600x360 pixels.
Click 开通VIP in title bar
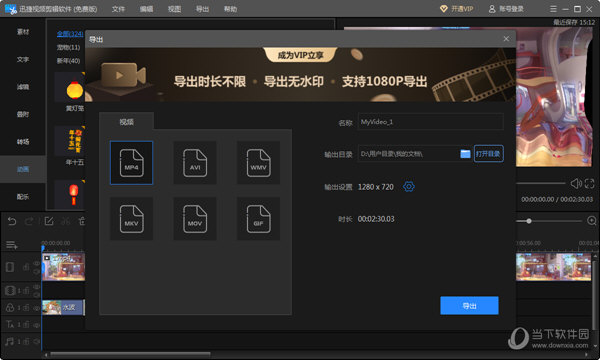point(457,9)
